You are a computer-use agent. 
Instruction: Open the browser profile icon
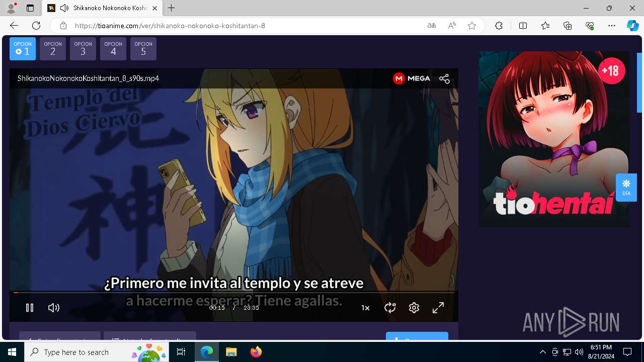pyautogui.click(x=11, y=8)
